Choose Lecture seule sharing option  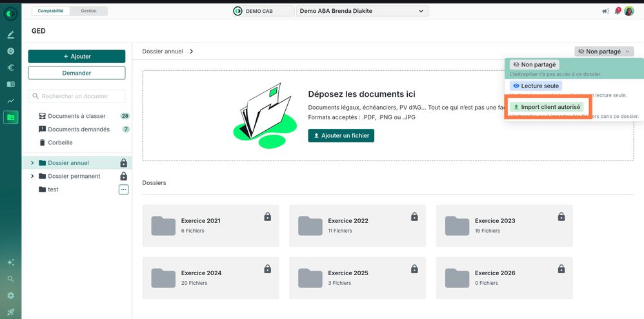[x=536, y=86]
